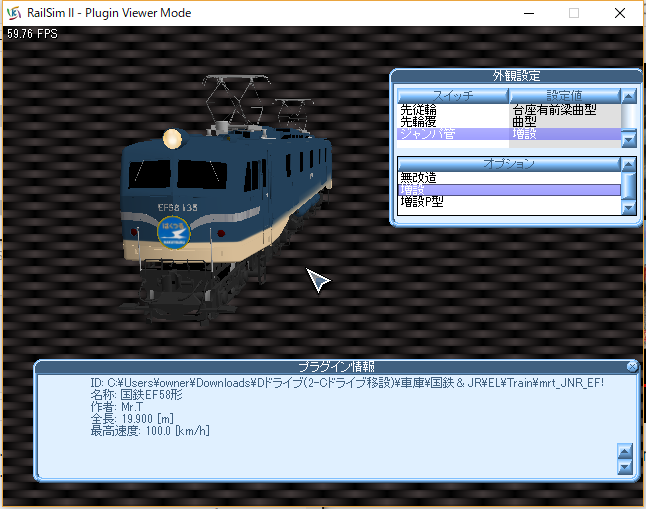Viewport: 646px width, 509px height.
Task: Choose the 無改造 option
Action: pos(509,178)
